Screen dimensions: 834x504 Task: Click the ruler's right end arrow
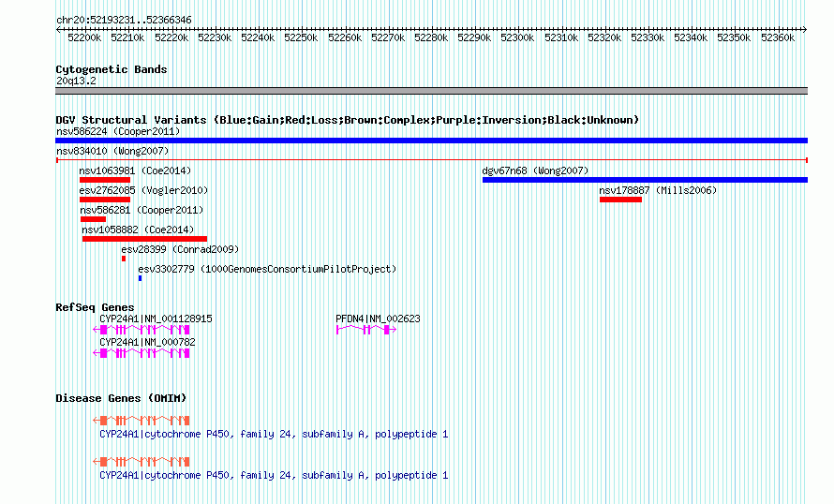(x=805, y=30)
